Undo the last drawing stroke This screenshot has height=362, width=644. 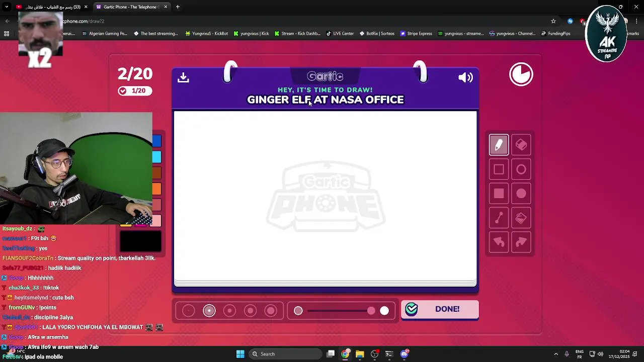(499, 242)
